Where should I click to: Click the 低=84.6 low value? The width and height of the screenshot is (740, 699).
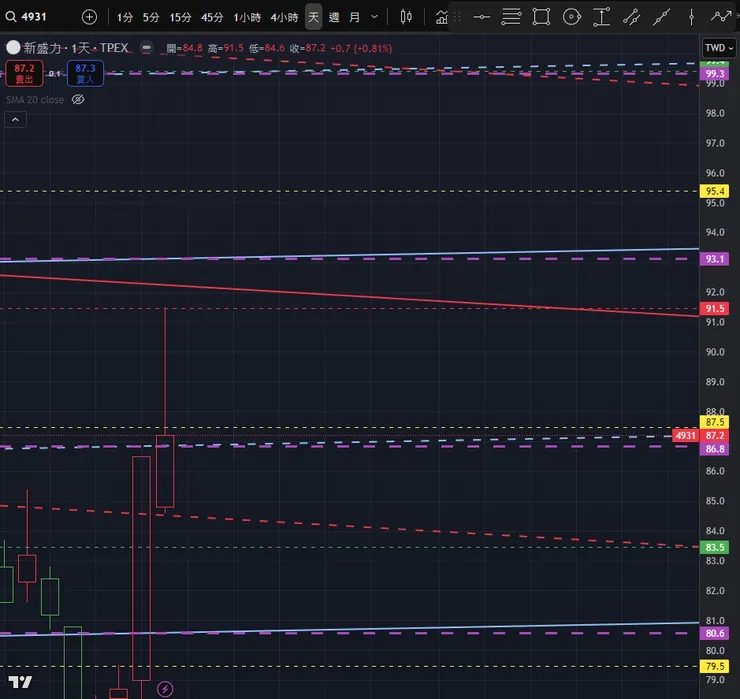click(267, 48)
